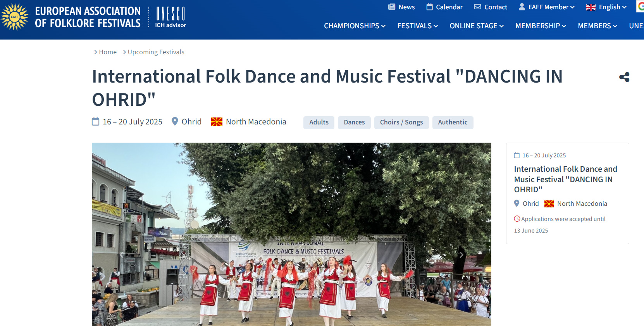Click the Google icon at top right corner

coord(641,7)
